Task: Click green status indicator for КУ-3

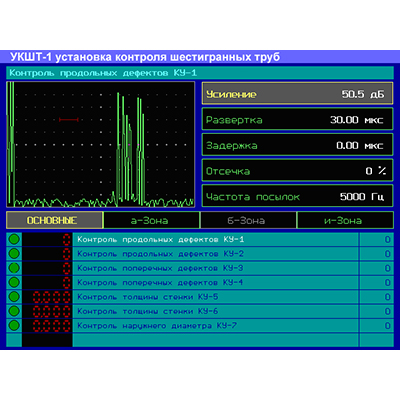Action: coord(14,268)
